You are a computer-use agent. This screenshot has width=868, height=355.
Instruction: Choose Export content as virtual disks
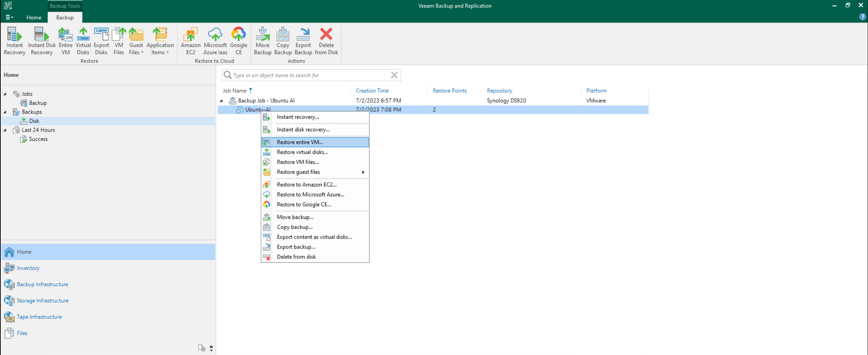pyautogui.click(x=315, y=237)
